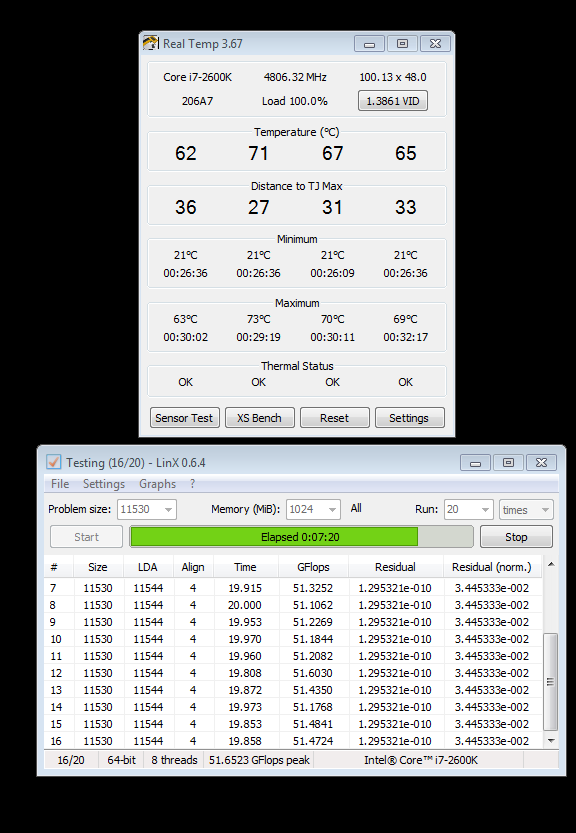Maximize the Real Temp window
576x833 pixels.
click(402, 44)
